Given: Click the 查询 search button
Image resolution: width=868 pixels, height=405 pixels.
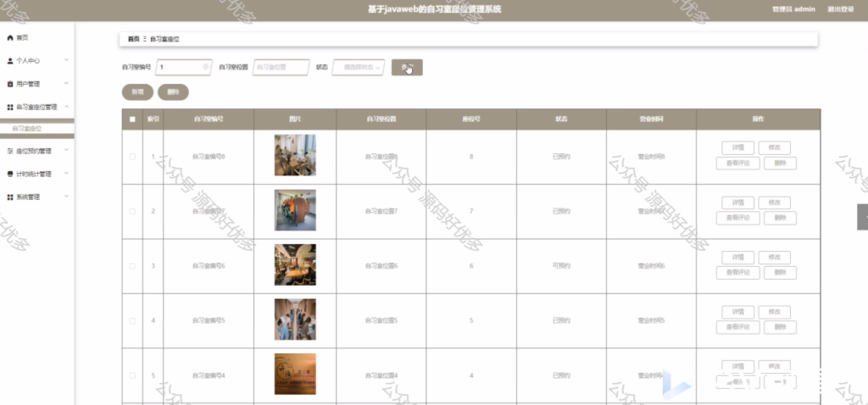Looking at the screenshot, I should [x=407, y=68].
